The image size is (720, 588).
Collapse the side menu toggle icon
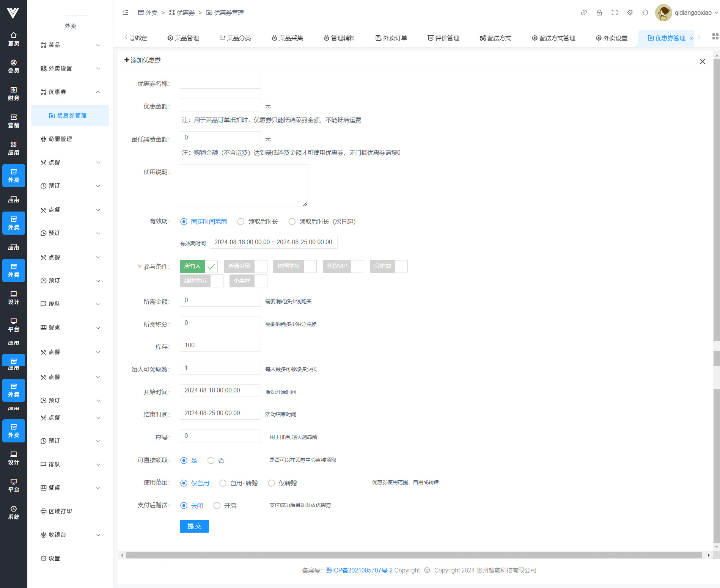(126, 13)
